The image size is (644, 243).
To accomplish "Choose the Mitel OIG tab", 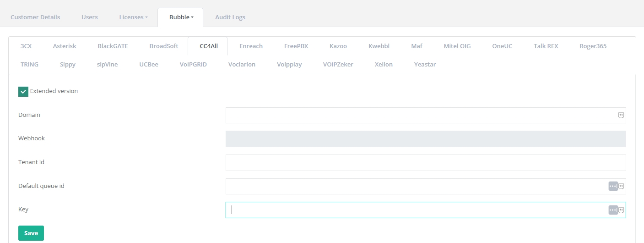I will (x=457, y=46).
